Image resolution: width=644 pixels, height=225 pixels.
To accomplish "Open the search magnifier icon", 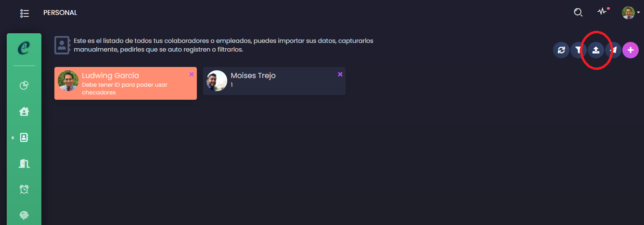I will (x=578, y=13).
